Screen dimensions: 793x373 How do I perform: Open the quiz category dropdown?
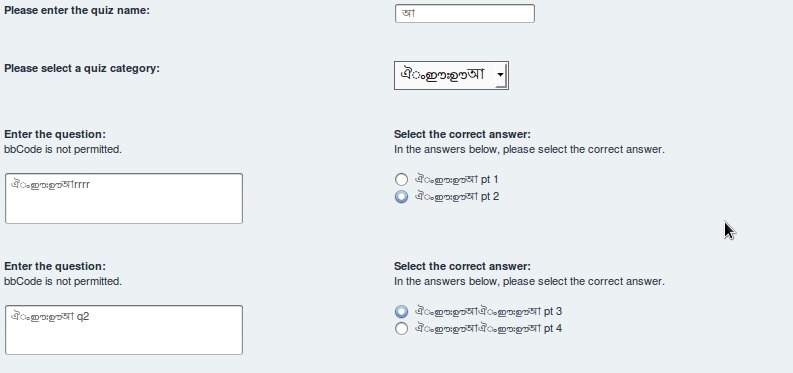pos(451,75)
